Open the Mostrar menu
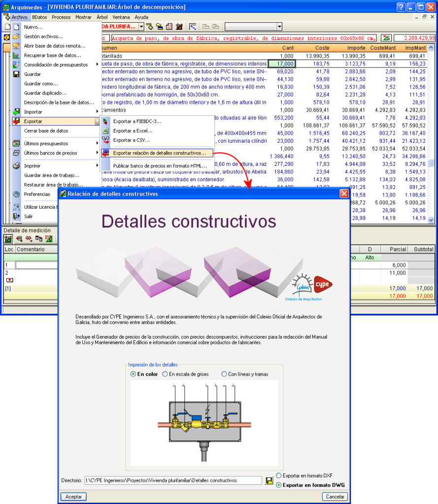The width and height of the screenshot is (438, 504). 83,17
